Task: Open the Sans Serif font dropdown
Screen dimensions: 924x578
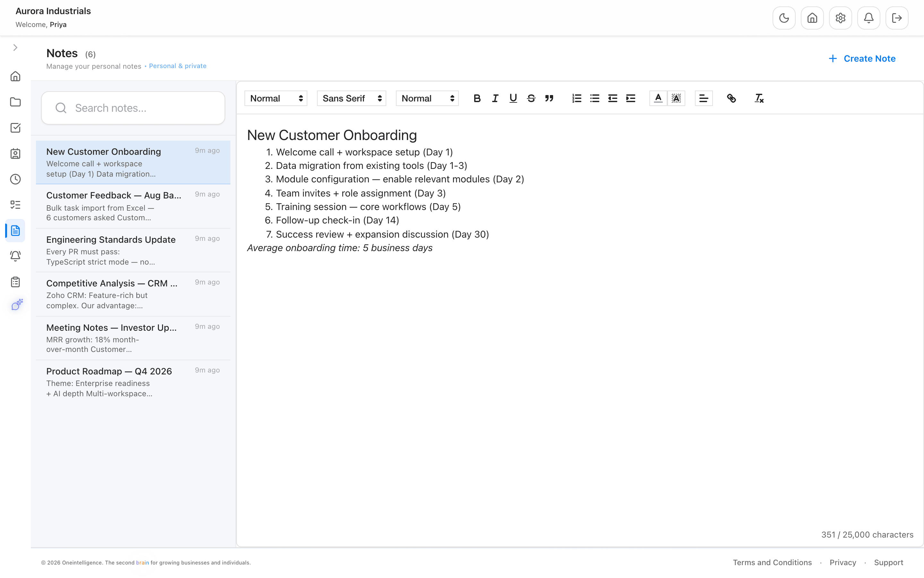Action: click(351, 98)
